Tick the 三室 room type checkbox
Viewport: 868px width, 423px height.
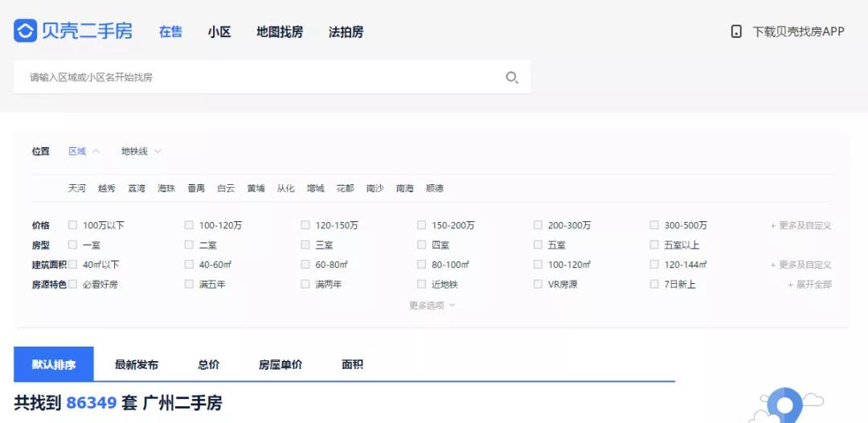click(305, 245)
